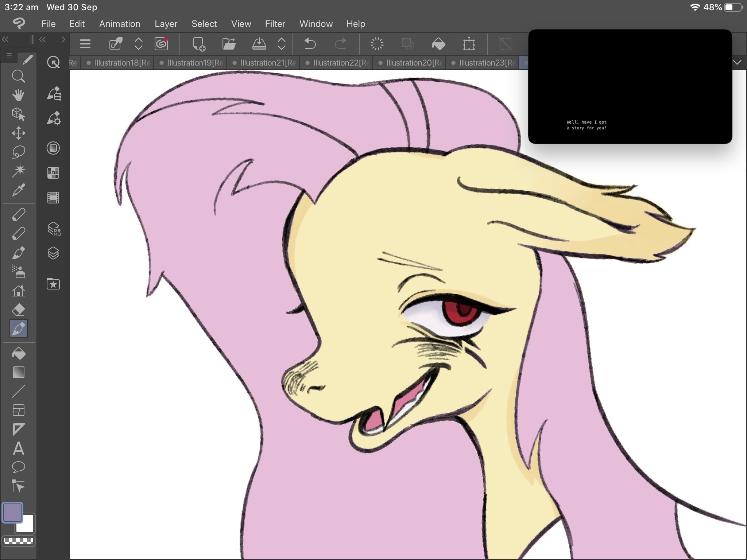The height and width of the screenshot is (560, 747).
Task: Redo the last undone action
Action: pyautogui.click(x=341, y=44)
